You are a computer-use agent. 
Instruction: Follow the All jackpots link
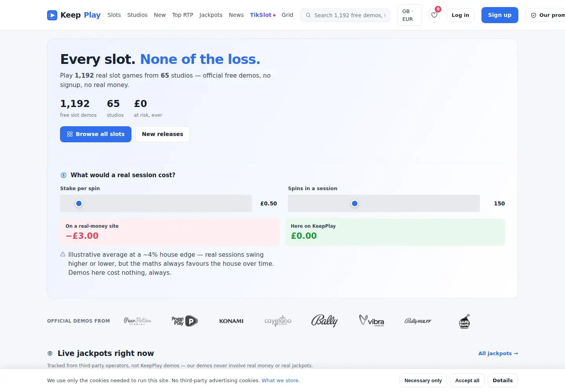click(498, 354)
